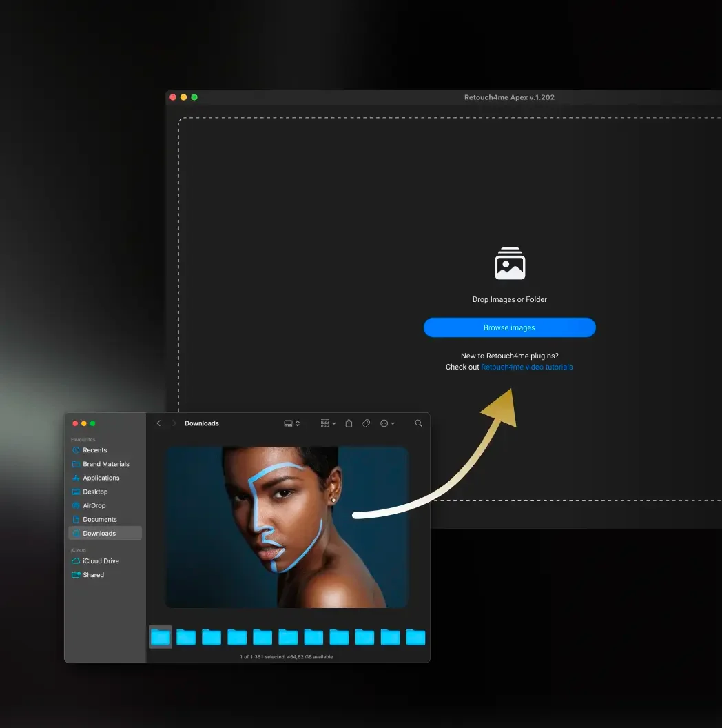722x728 pixels.
Task: Click the Finder Tags icon
Action: coord(366,423)
